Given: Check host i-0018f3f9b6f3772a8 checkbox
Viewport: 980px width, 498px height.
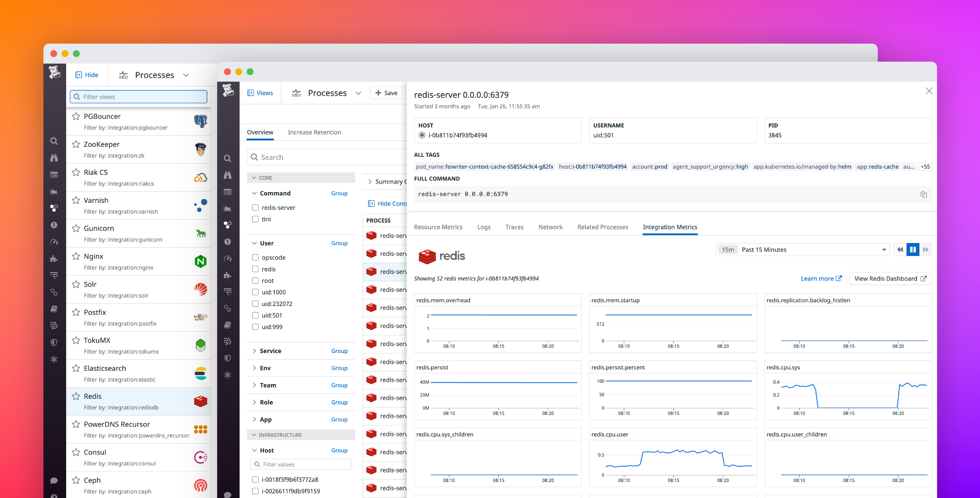Looking at the screenshot, I should (x=255, y=479).
